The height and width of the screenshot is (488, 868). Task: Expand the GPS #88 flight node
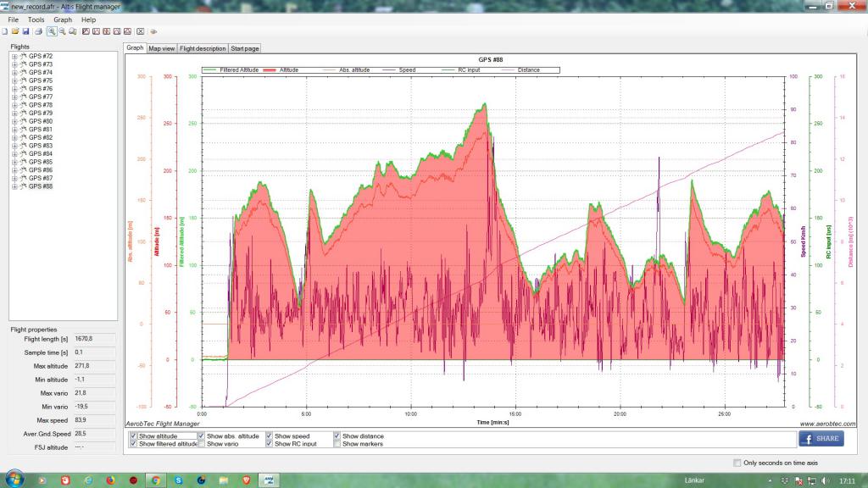[14, 186]
